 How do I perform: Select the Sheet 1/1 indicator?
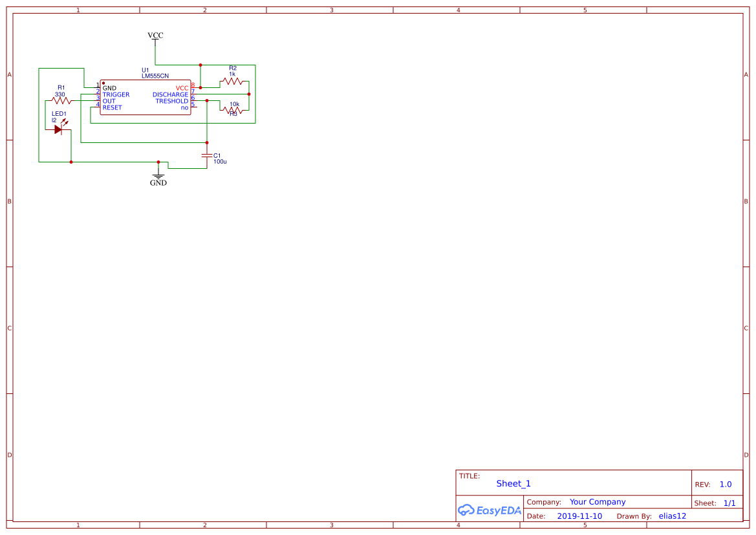(730, 503)
